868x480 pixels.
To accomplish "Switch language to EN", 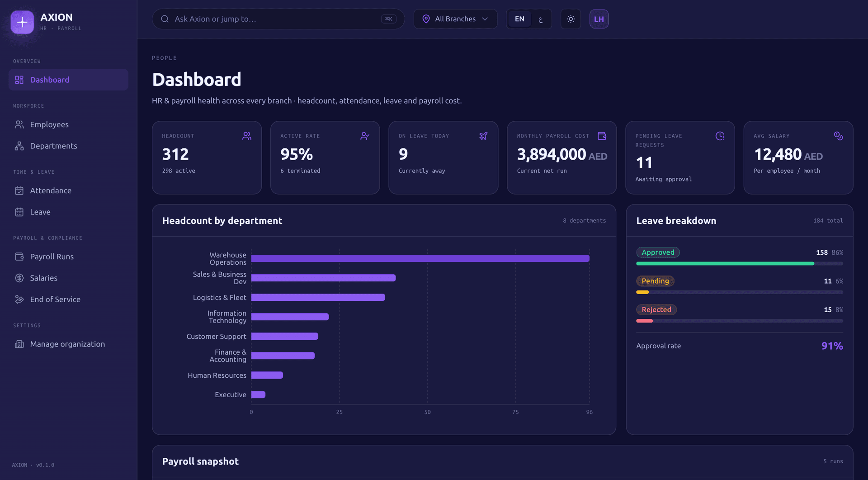I will tap(519, 19).
